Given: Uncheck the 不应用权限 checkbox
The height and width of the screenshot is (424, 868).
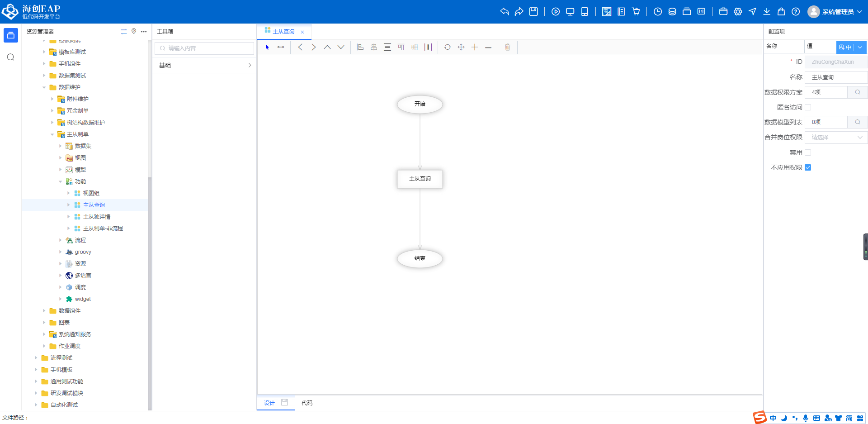Looking at the screenshot, I should [x=808, y=167].
